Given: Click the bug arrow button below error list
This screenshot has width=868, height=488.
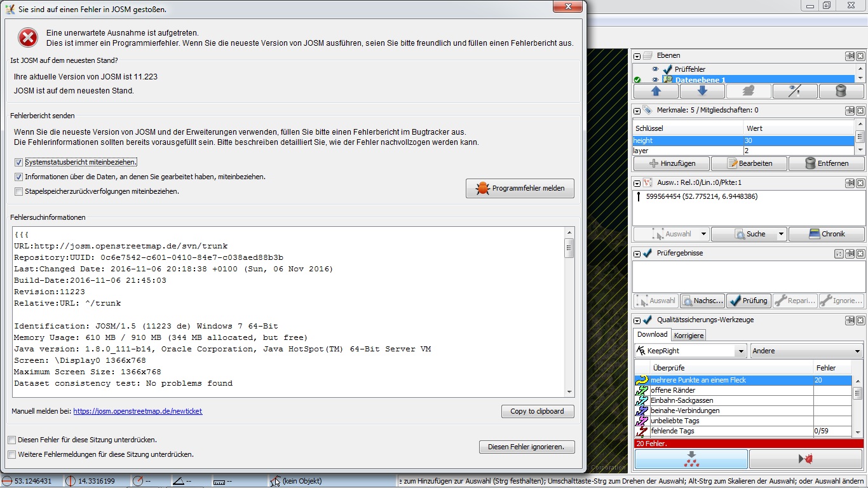Looking at the screenshot, I should tap(806, 459).
